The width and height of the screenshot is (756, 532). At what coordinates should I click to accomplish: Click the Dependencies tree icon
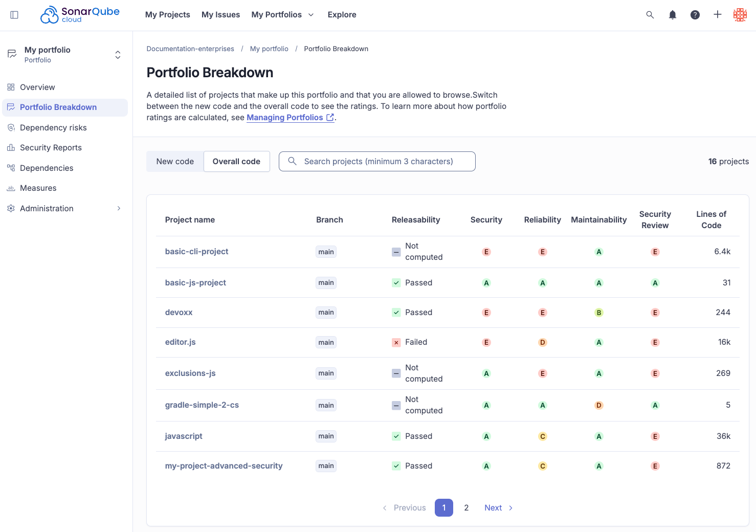[x=11, y=168]
